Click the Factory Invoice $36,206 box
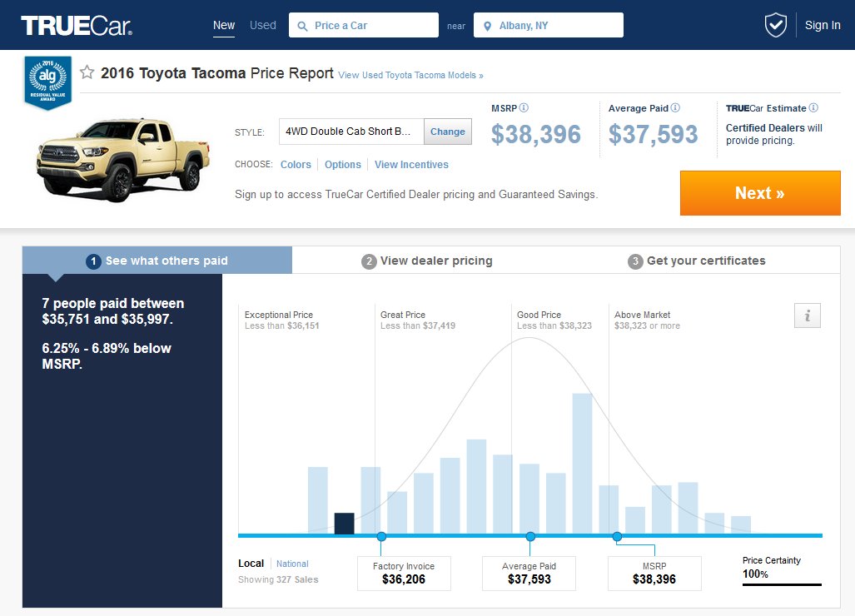855x616 pixels. 404,574
